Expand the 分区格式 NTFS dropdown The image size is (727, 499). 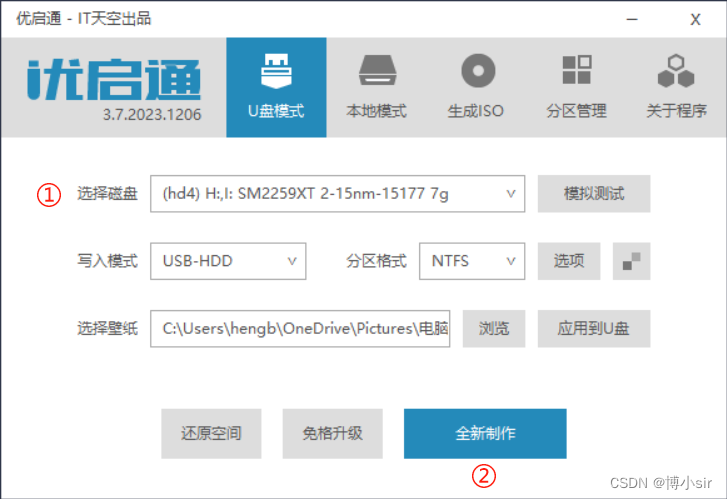472,261
